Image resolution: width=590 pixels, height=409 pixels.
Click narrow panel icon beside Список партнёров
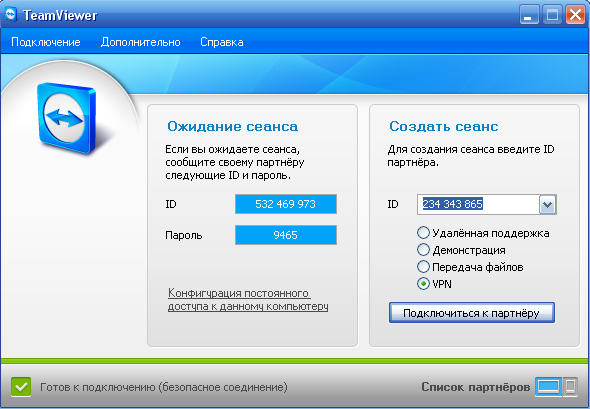coord(570,386)
